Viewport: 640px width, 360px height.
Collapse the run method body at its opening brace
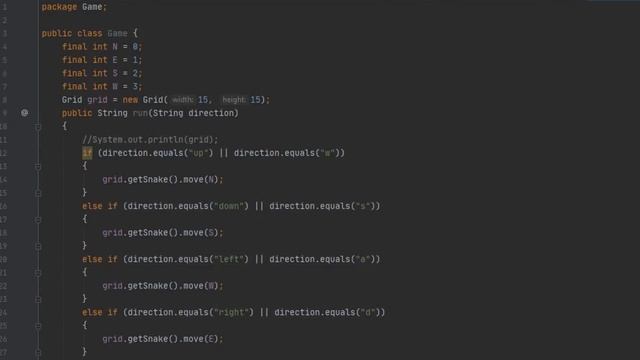point(38,127)
